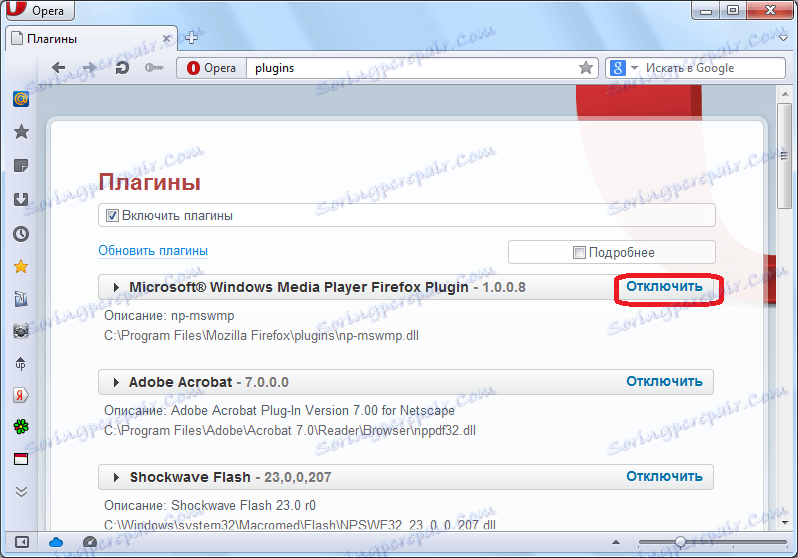Open the notes panel in sidebar
Viewport: 798px width, 558px height.
tap(21, 165)
